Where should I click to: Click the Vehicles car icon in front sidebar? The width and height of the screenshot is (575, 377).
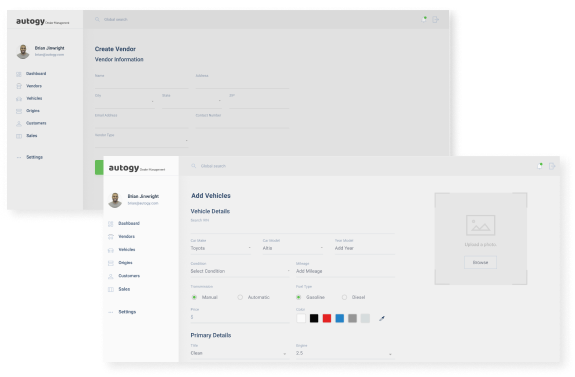point(111,250)
